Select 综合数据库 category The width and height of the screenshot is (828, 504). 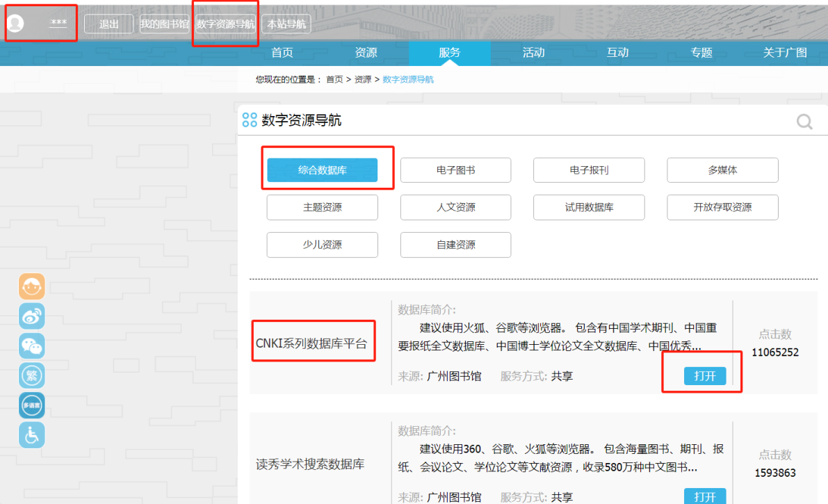click(322, 170)
